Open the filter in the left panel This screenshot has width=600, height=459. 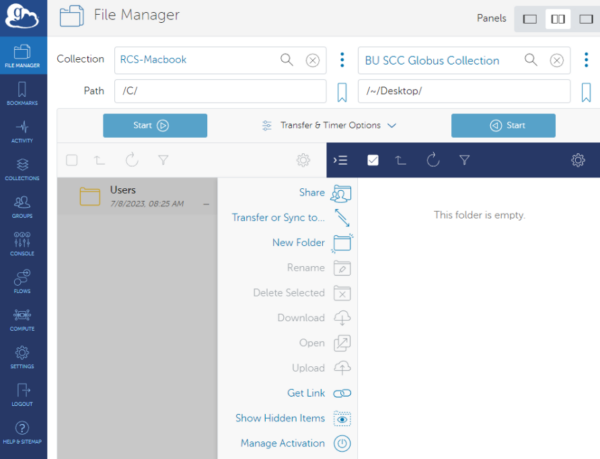[x=163, y=160]
